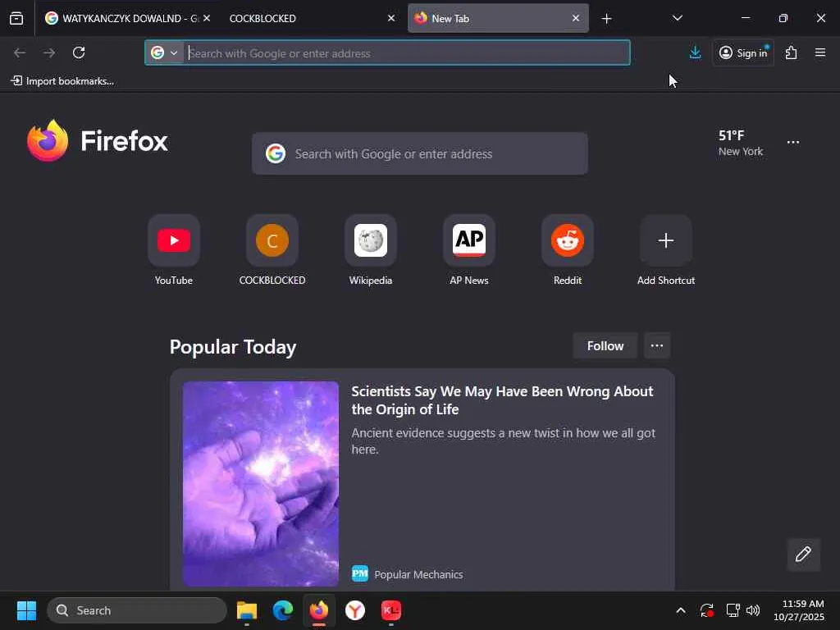Click the Popular Mechanics source label

tap(418, 574)
